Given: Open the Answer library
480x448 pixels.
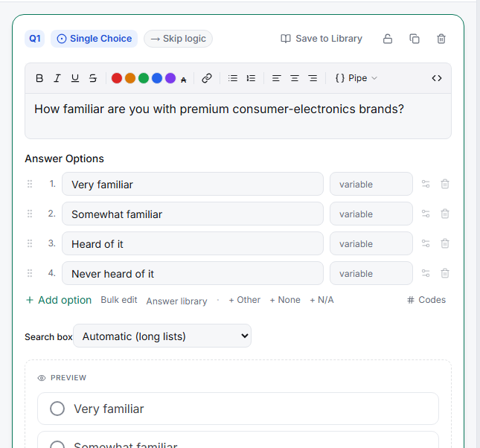Looking at the screenshot, I should (176, 301).
